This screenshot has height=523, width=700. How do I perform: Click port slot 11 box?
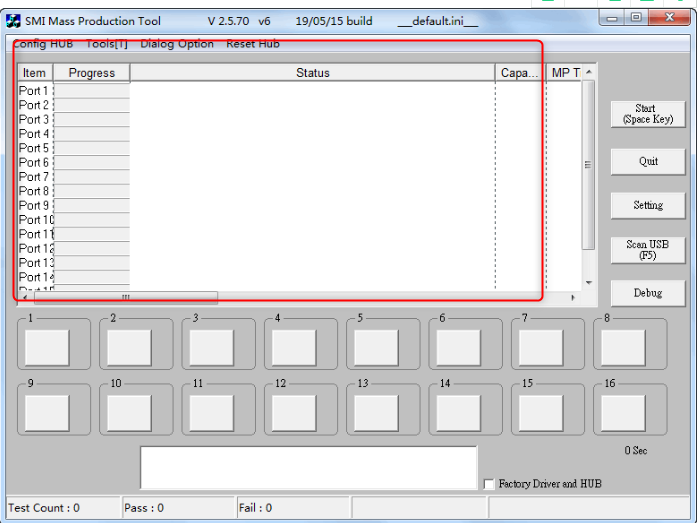pos(212,413)
